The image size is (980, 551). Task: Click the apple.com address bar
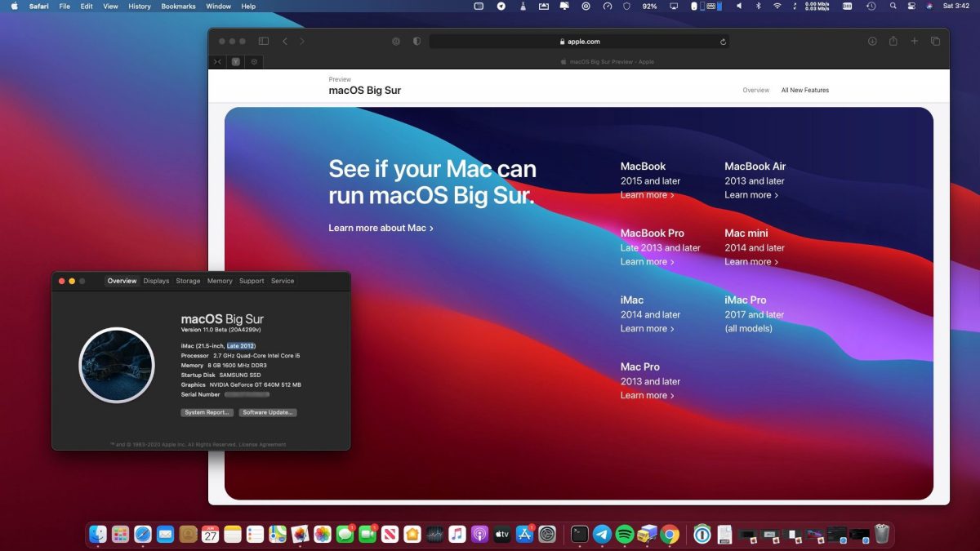point(579,42)
